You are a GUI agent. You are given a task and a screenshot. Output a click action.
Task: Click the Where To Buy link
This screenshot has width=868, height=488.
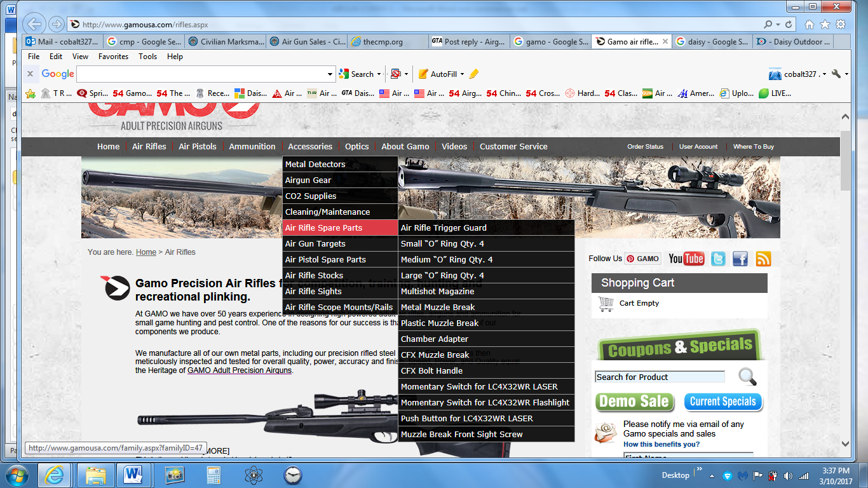pyautogui.click(x=754, y=146)
